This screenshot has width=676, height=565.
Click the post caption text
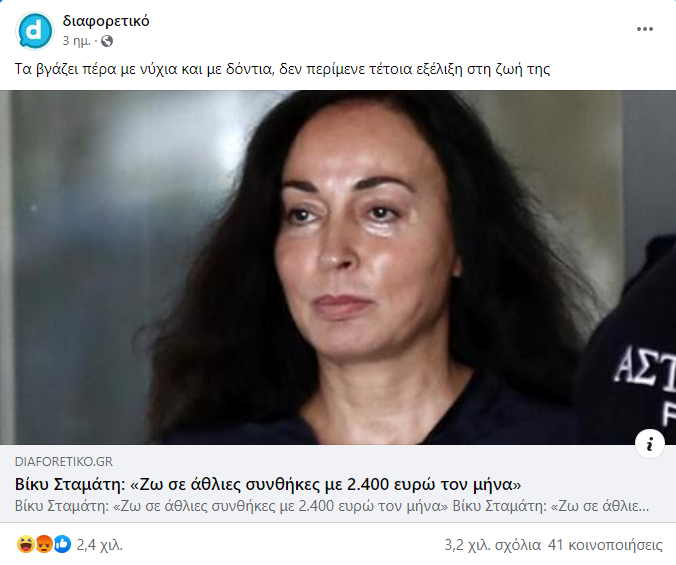click(282, 69)
